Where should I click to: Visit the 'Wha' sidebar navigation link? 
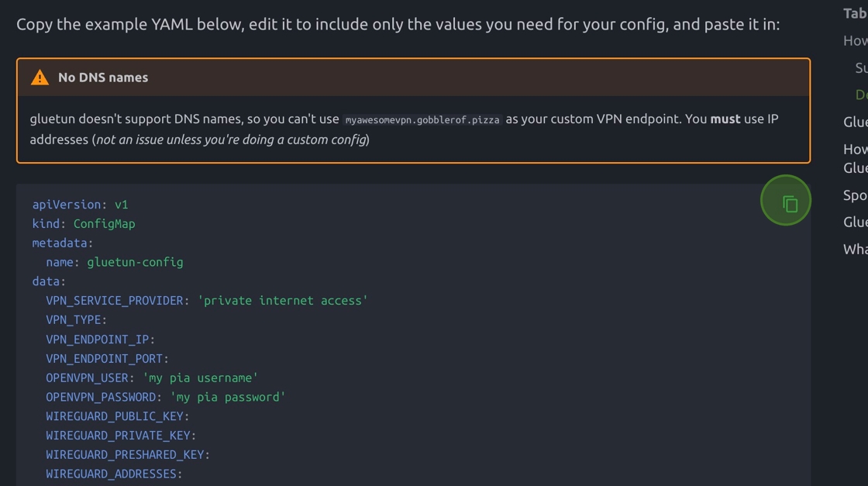click(x=856, y=249)
